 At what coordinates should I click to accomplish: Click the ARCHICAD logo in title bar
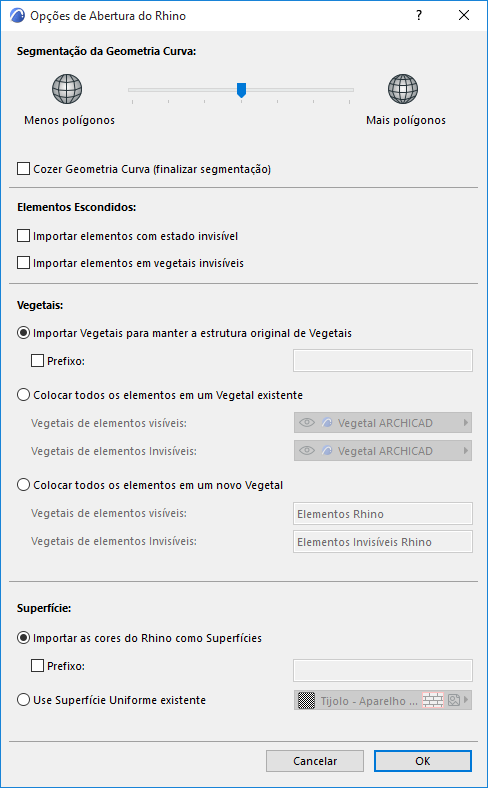[x=17, y=16]
